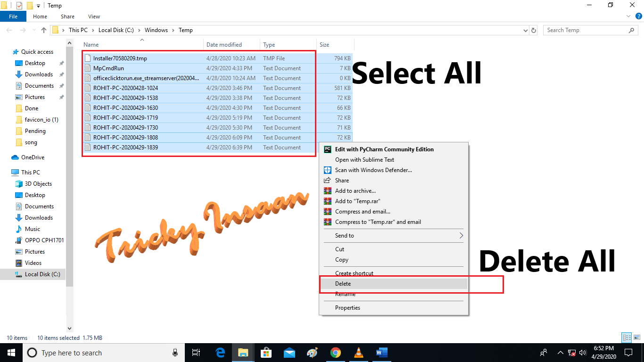Click the refresh button beside address bar
644x362 pixels.
coord(533,30)
